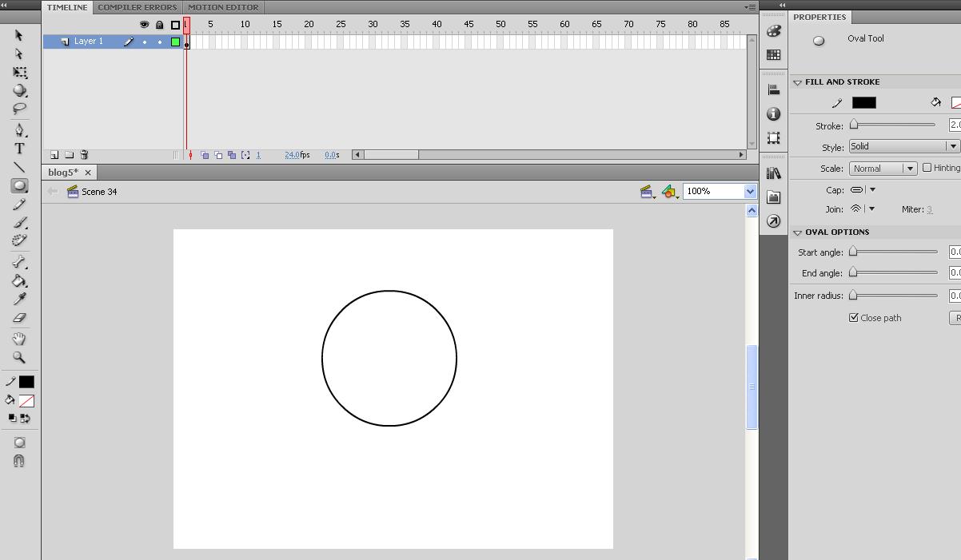
Task: Collapse the Oval Options section
Action: pyautogui.click(x=797, y=232)
